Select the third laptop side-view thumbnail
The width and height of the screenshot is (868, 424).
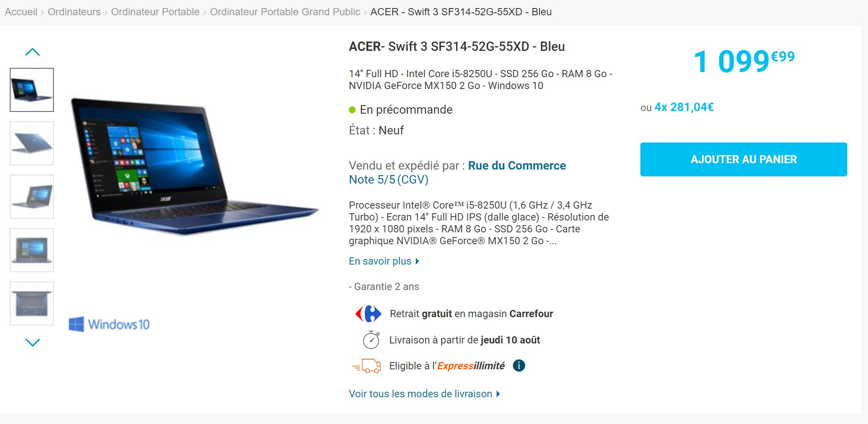coord(32,197)
